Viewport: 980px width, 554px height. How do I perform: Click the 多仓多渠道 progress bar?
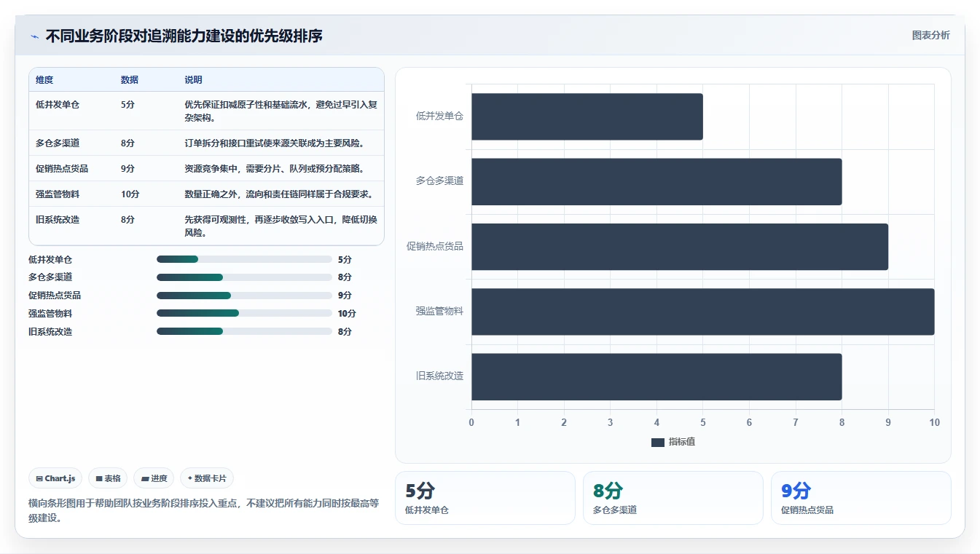click(244, 277)
